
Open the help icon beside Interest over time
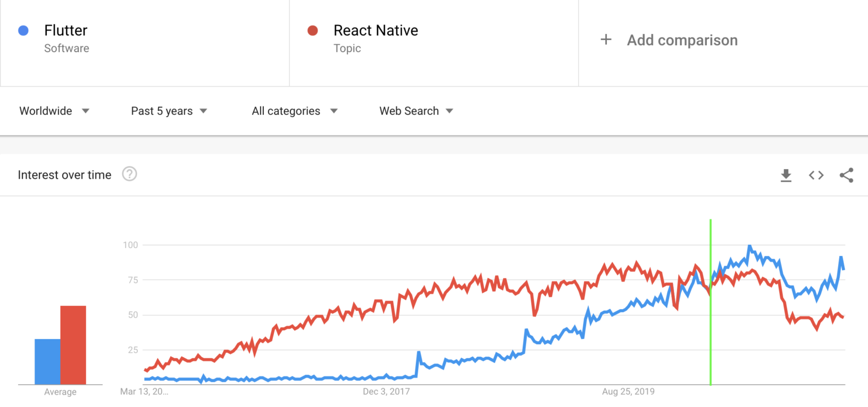(x=129, y=175)
